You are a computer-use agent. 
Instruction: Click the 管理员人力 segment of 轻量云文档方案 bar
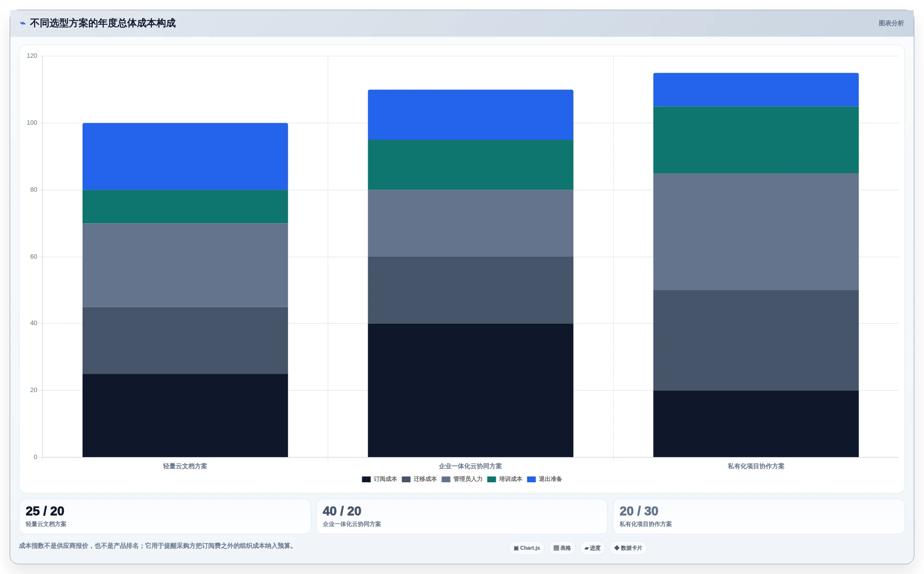(185, 265)
